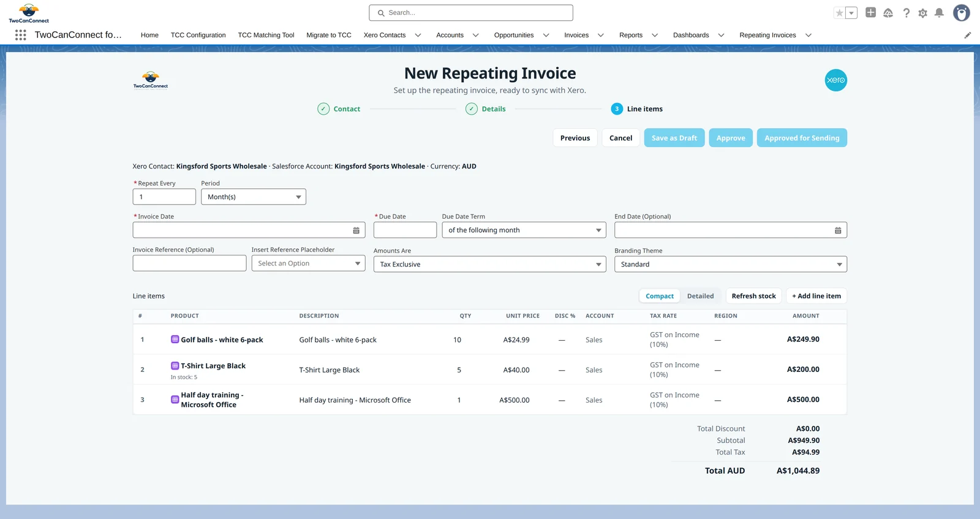This screenshot has width=980, height=519.
Task: Click the Invoice Reference (Optional) field
Action: [x=189, y=263]
